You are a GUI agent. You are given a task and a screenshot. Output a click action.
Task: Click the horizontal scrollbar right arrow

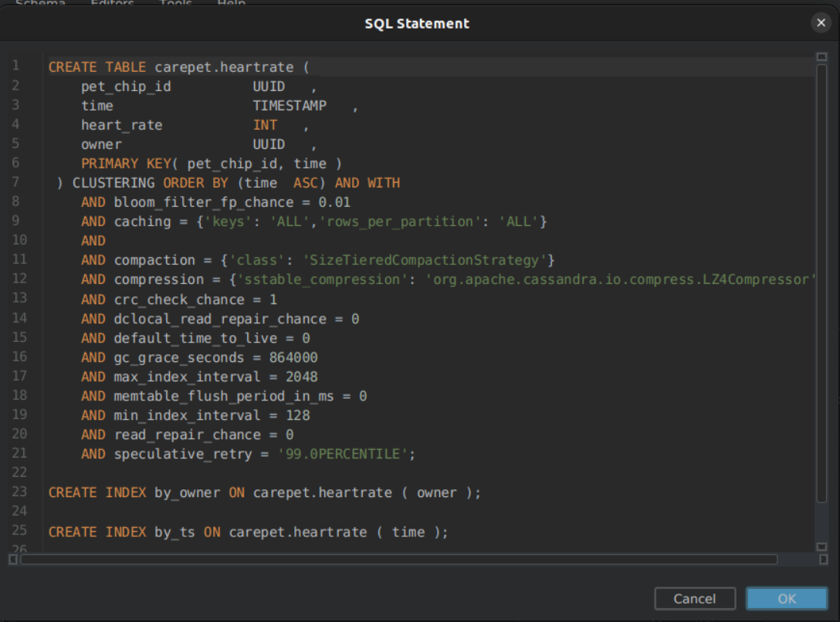tap(823, 559)
